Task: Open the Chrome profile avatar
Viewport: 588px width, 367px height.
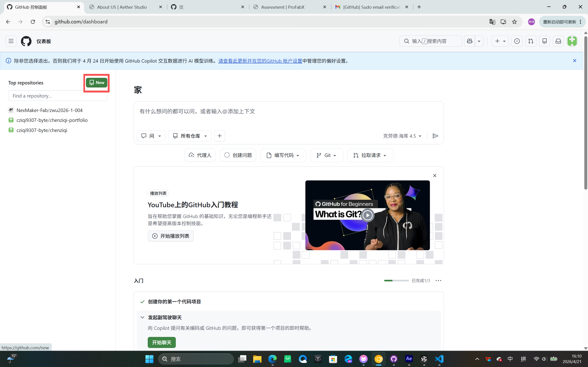Action: pos(531,22)
